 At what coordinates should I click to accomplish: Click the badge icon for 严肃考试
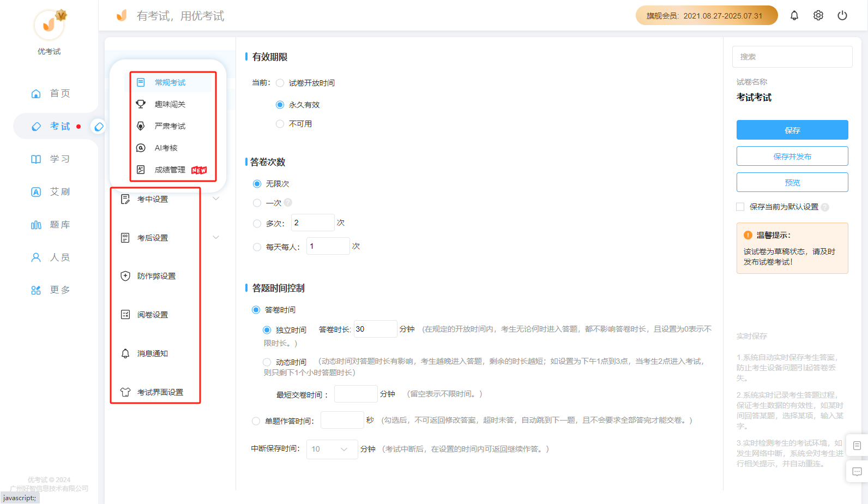point(141,126)
